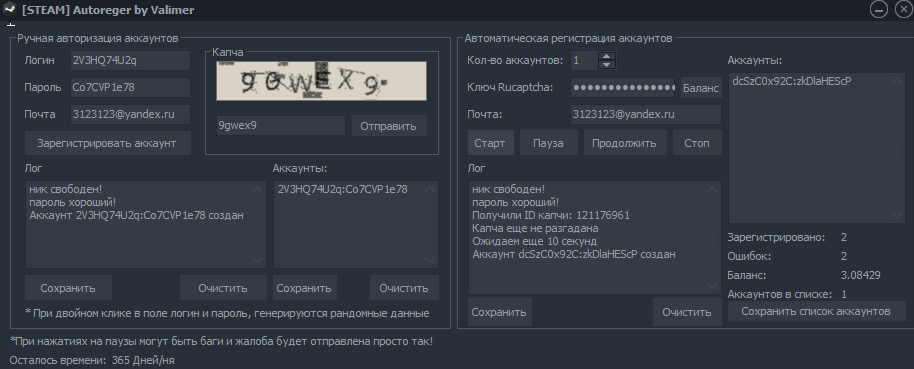Decrease the Кол-во аккаунтов value with down arrow

607,65
